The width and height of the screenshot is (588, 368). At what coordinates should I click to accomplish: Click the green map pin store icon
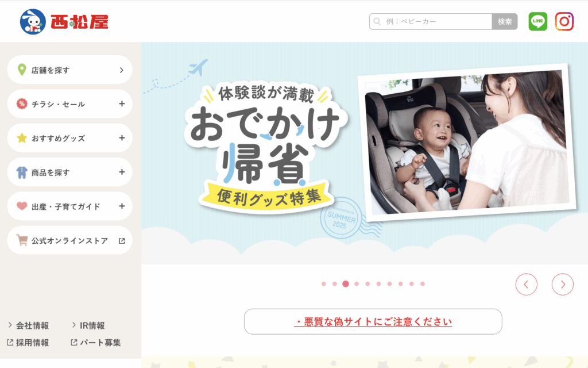click(22, 70)
